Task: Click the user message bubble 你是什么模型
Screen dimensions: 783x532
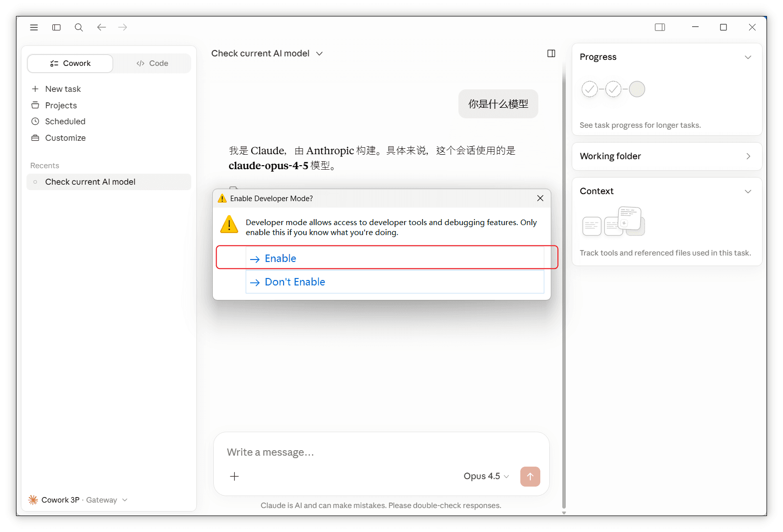Action: click(498, 104)
